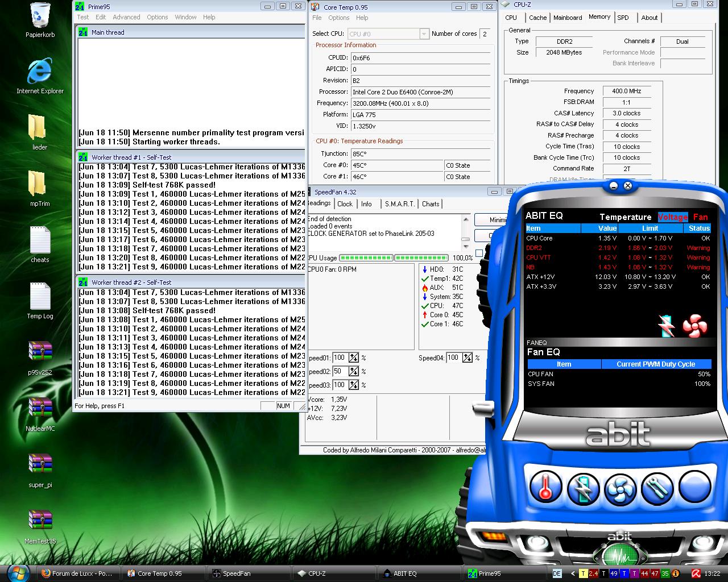
Task: Select the super_pi archive icon
Action: click(x=40, y=470)
